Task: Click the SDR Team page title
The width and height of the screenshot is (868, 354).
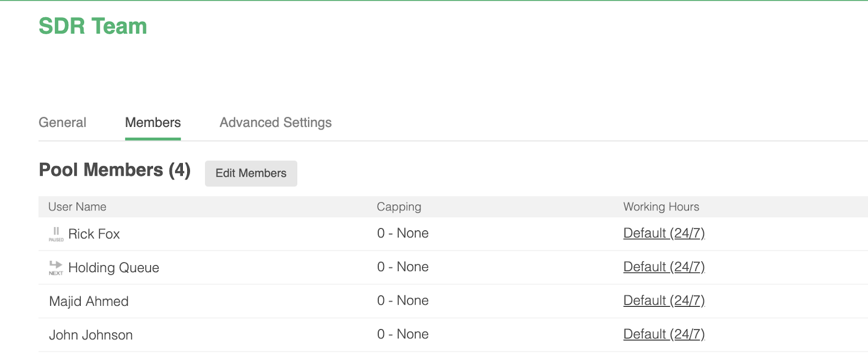Action: pos(93,26)
